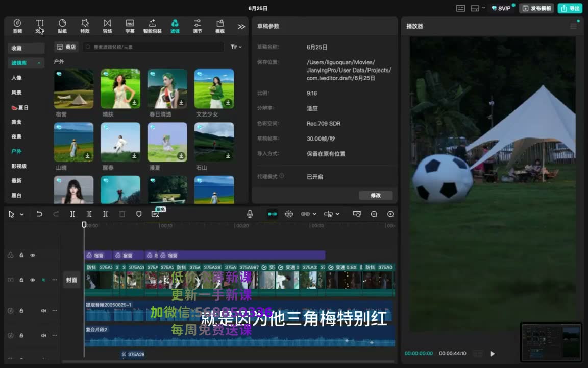Mute the 复合片段2 audio track

point(43,335)
